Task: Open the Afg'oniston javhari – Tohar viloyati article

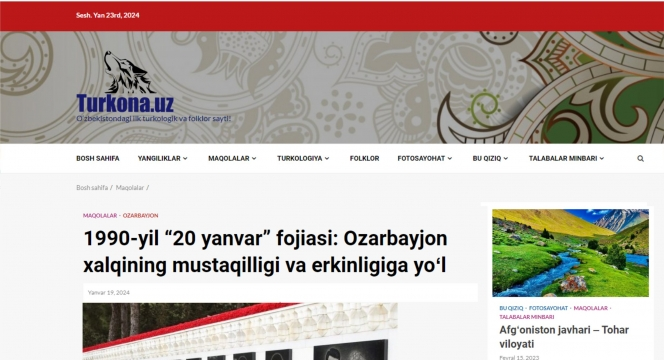Action: click(564, 337)
